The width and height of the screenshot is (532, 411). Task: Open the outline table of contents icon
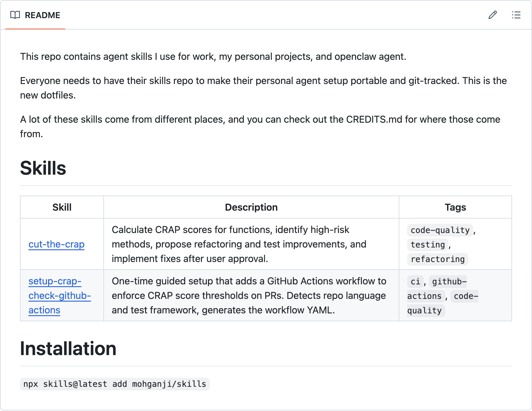[516, 15]
